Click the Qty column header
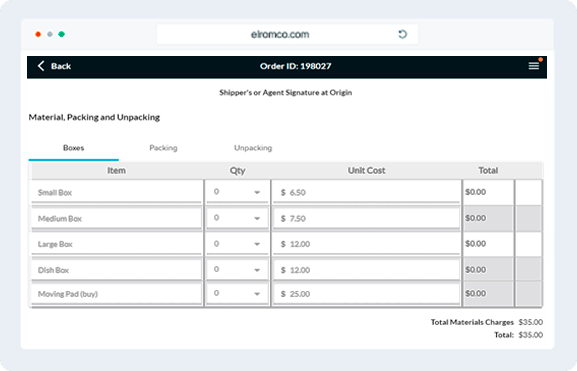 [x=237, y=170]
